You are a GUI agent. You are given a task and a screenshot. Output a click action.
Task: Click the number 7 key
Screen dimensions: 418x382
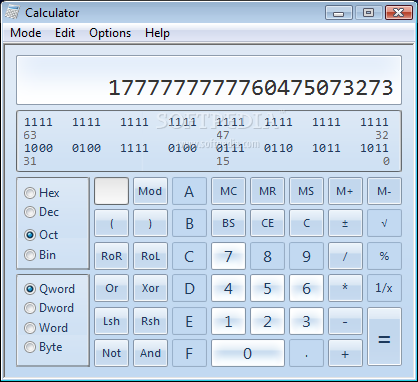tap(228, 256)
